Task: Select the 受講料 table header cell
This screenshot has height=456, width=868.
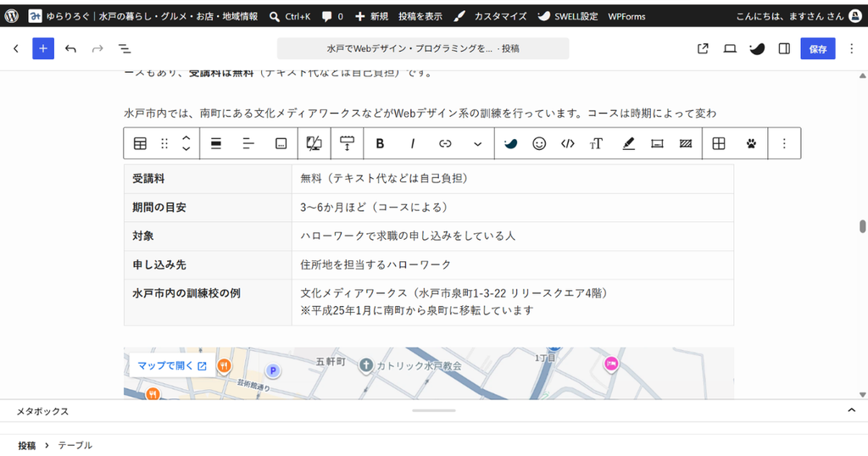Action: (209, 179)
